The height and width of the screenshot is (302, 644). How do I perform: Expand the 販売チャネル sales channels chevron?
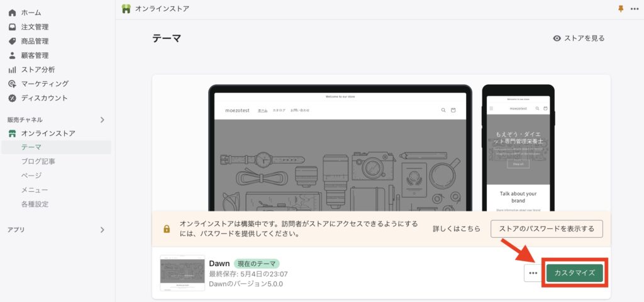[x=103, y=120]
